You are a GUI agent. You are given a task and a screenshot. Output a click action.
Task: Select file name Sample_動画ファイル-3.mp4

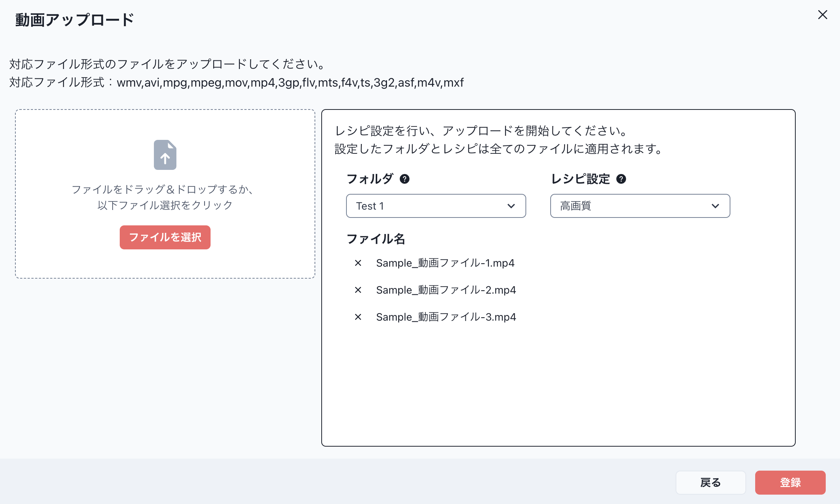pyautogui.click(x=446, y=317)
